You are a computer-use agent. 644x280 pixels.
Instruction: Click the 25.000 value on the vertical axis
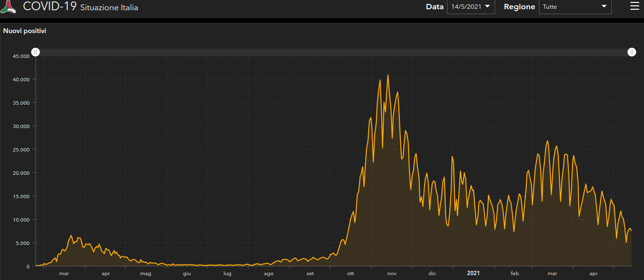[21, 149]
